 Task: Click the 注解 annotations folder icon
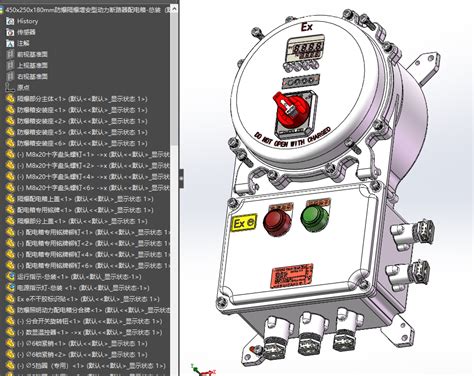pos(10,43)
